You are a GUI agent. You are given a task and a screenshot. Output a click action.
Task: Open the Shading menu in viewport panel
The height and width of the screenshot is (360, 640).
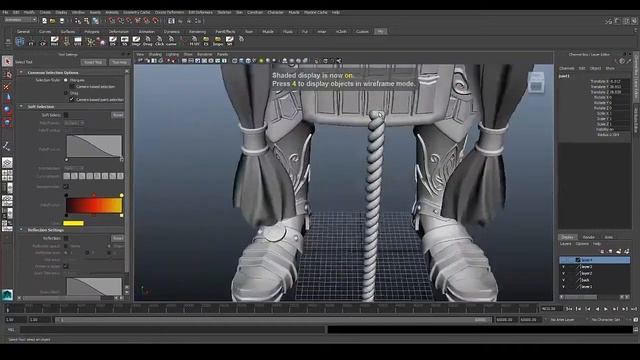[x=155, y=54]
